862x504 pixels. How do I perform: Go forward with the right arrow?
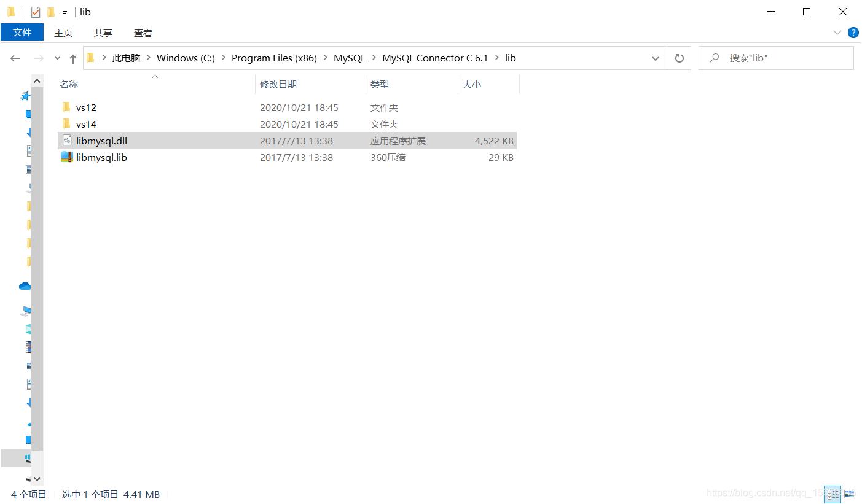click(38, 58)
